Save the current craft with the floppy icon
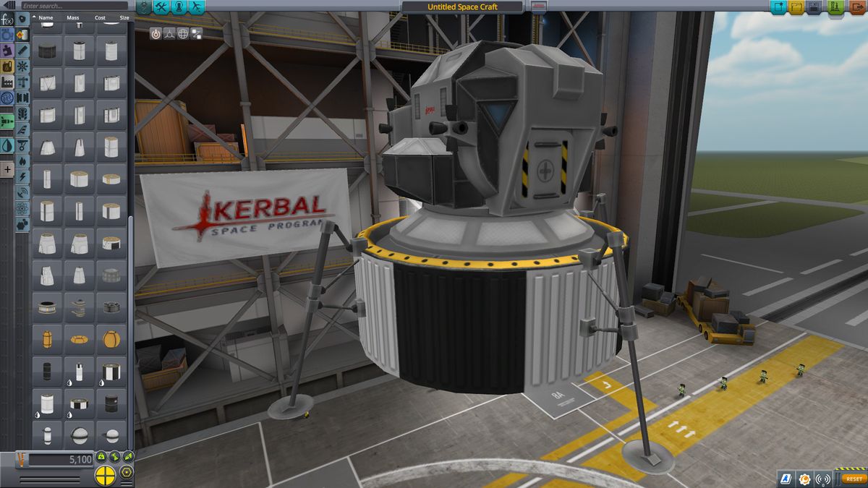Image resolution: width=868 pixels, height=488 pixels. (814, 7)
